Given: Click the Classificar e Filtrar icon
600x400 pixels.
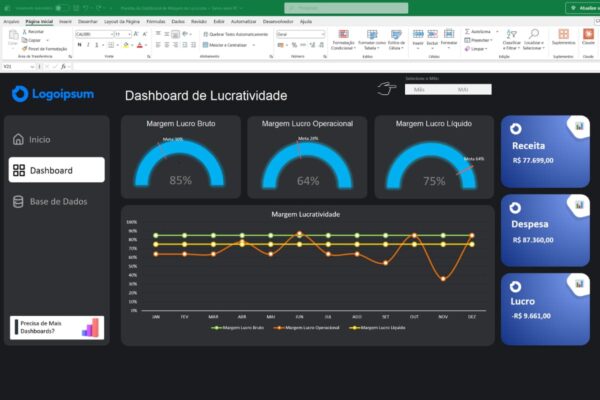Looking at the screenshot, I should coord(512,34).
